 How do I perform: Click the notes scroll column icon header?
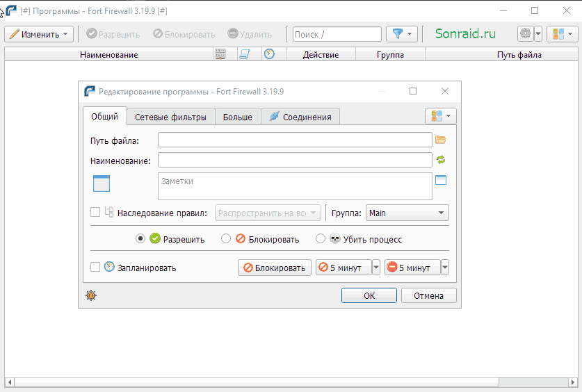click(x=245, y=54)
